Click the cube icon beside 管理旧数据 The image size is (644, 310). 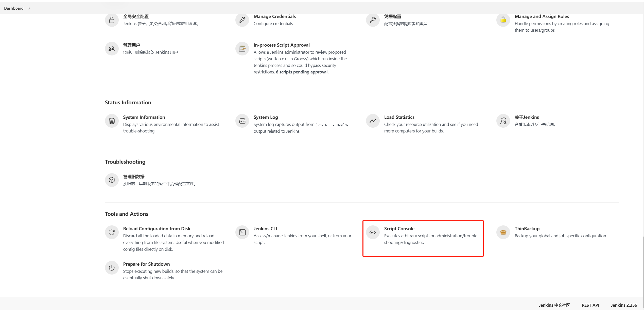point(112,180)
